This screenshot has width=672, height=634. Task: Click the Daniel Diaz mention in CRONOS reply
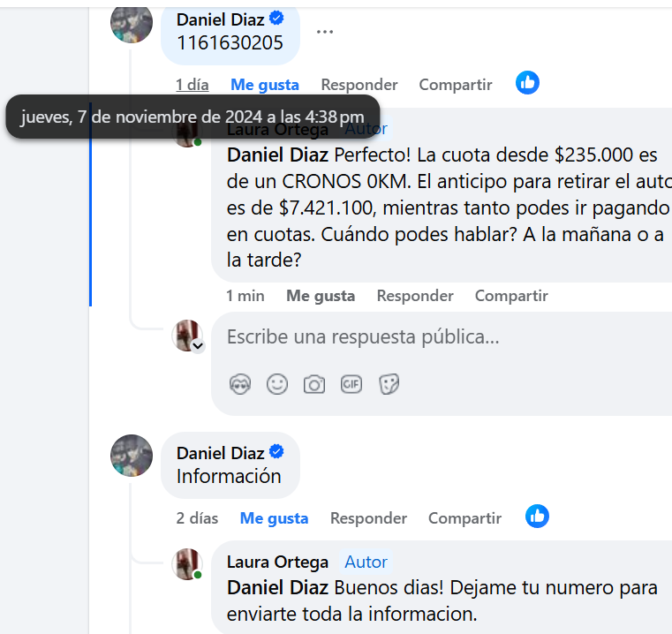pyautogui.click(x=277, y=155)
